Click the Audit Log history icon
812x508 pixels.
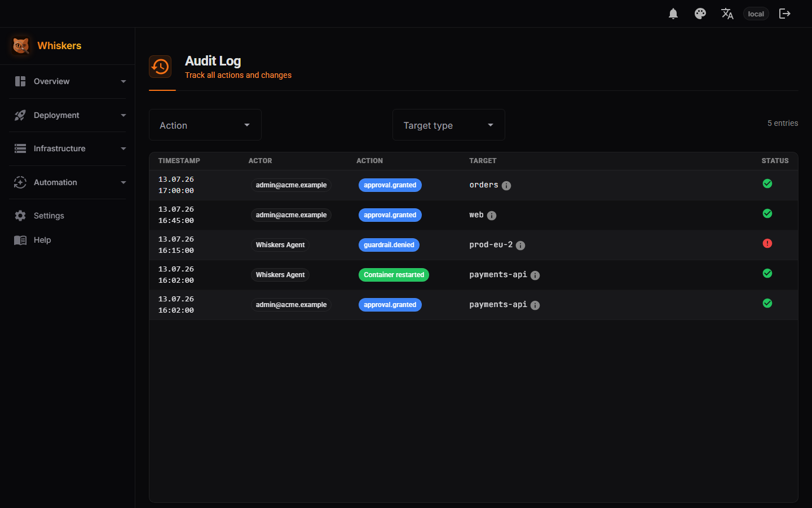pos(160,67)
